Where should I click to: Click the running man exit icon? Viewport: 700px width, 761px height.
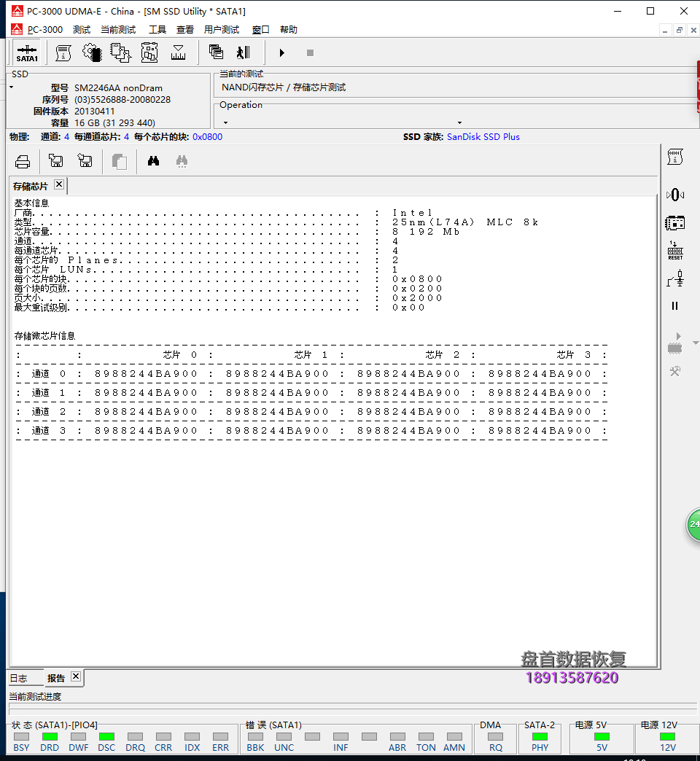click(x=244, y=52)
